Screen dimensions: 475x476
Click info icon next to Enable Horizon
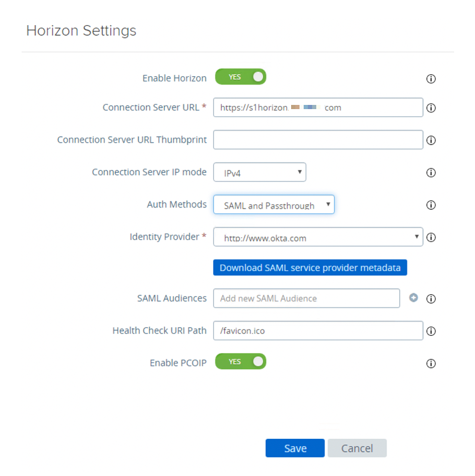tap(430, 79)
